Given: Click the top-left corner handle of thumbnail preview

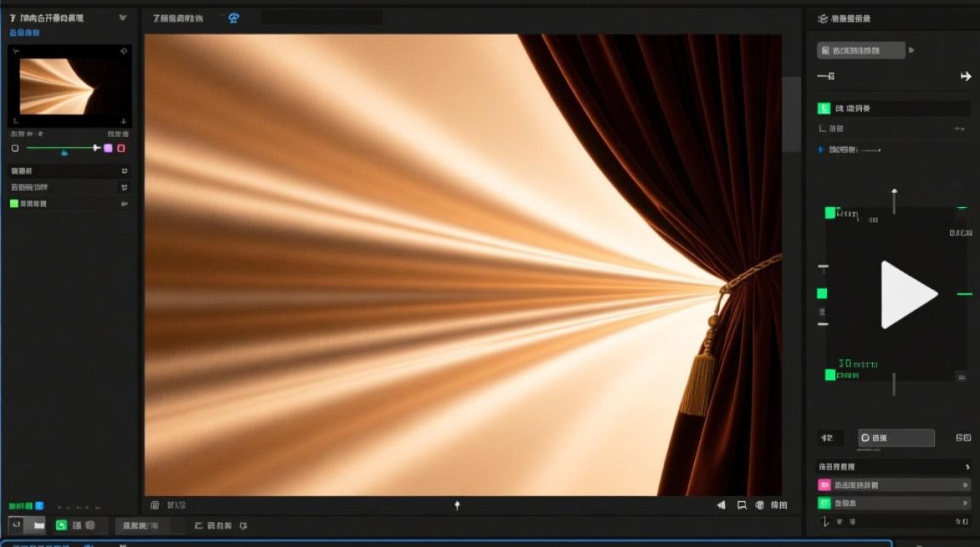Looking at the screenshot, I should (15, 51).
